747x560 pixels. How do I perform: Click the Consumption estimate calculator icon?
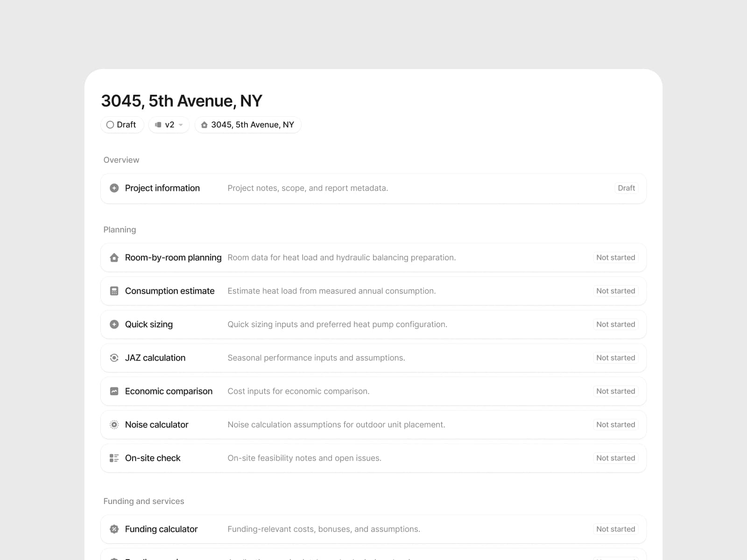(x=114, y=291)
